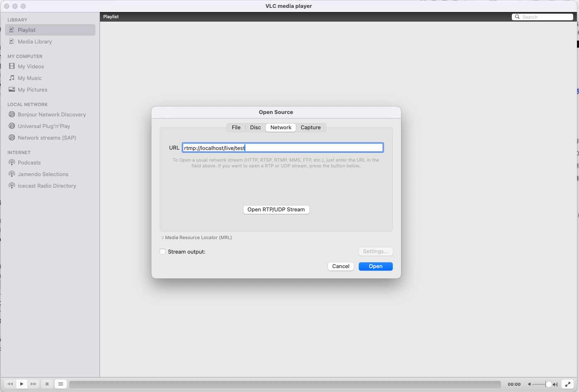Select the Icecast Radio Directory
This screenshot has width=579, height=392.
[x=46, y=186]
